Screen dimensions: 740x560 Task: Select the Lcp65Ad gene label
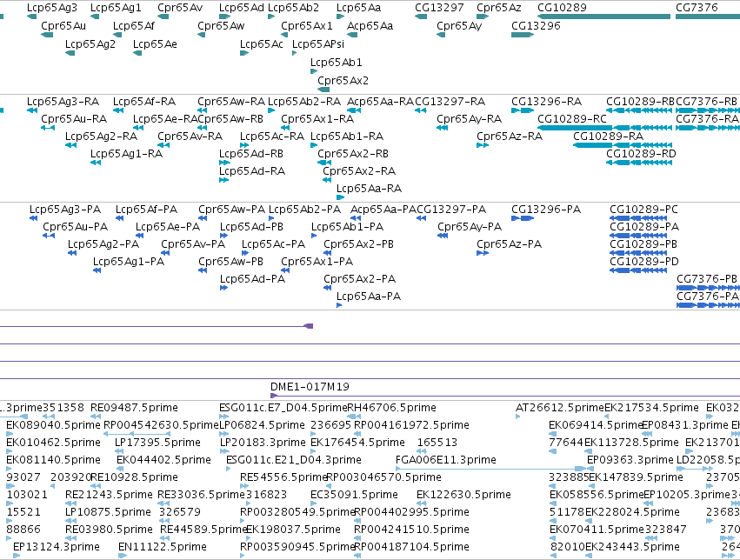[242, 8]
